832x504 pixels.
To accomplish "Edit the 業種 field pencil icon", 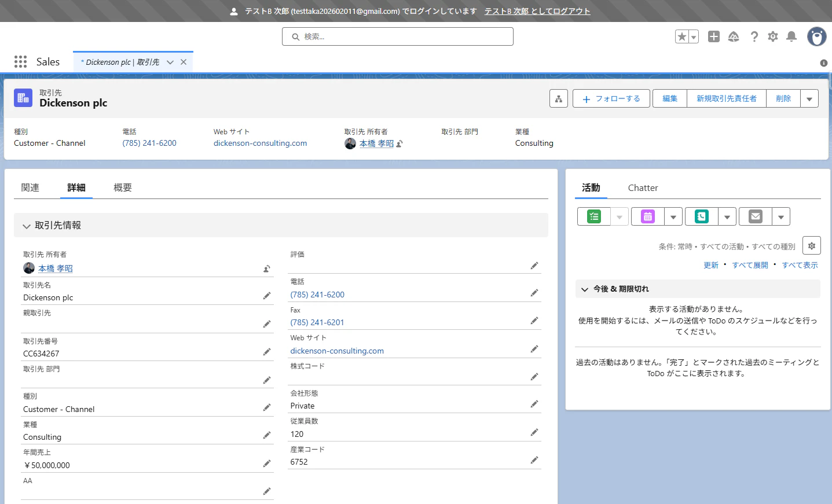I will tap(267, 435).
